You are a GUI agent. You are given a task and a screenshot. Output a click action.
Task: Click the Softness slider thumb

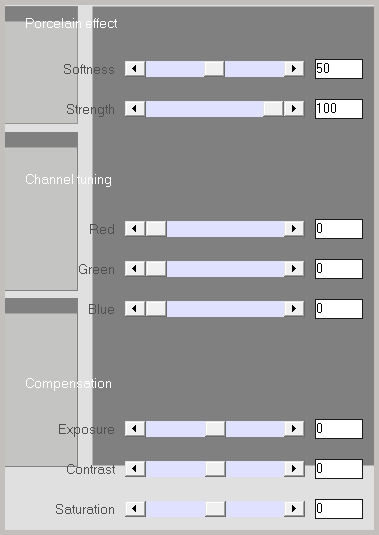click(215, 69)
